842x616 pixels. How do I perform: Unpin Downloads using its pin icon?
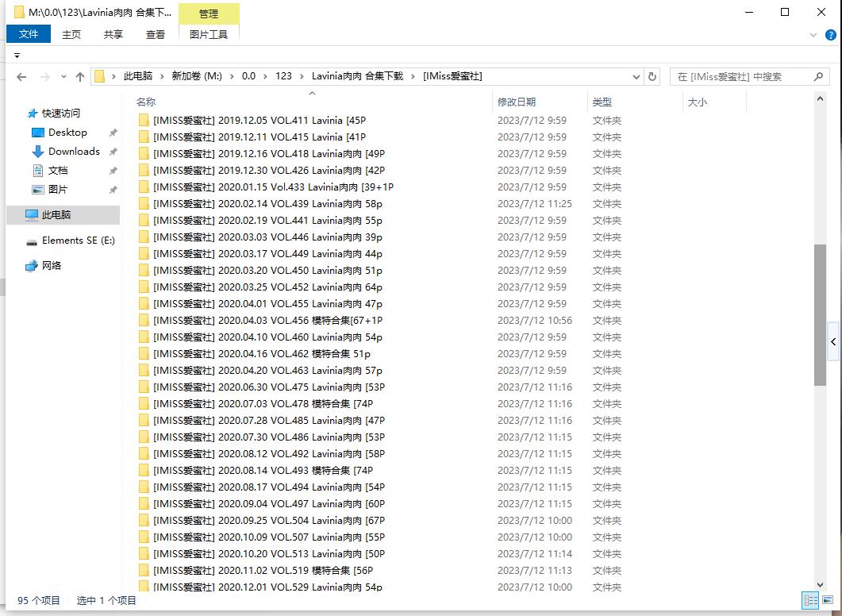pos(113,152)
